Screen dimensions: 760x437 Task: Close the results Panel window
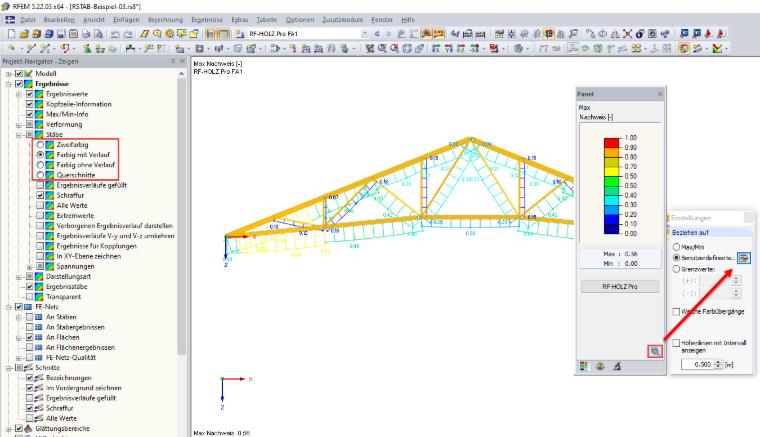pos(660,94)
